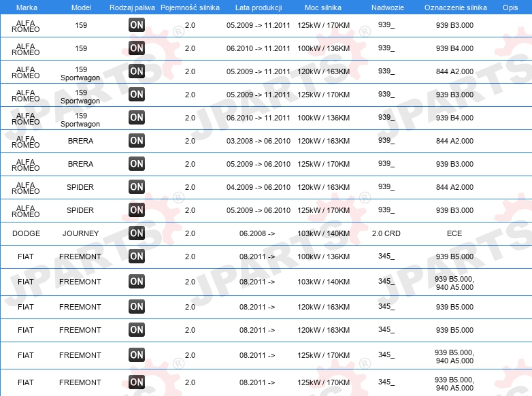Click the Rodzaj paliwa column header
532x396 pixels.
[132, 7]
